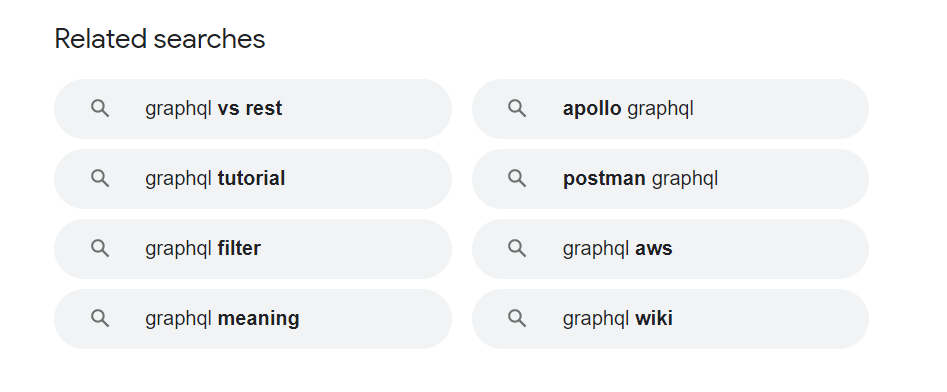Image resolution: width=947 pixels, height=392 pixels.
Task: Open the graphql meaning suggestion text
Action: [222, 319]
